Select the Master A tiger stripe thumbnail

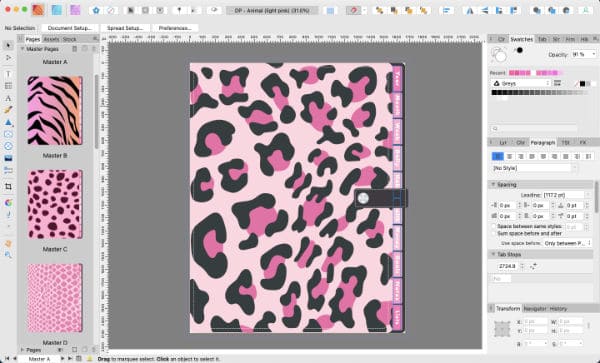pos(55,110)
